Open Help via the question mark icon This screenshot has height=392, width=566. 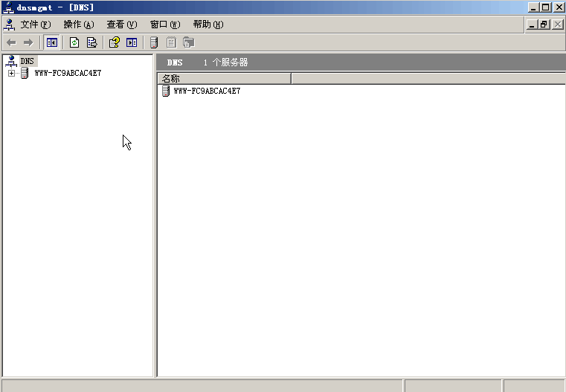pos(114,42)
